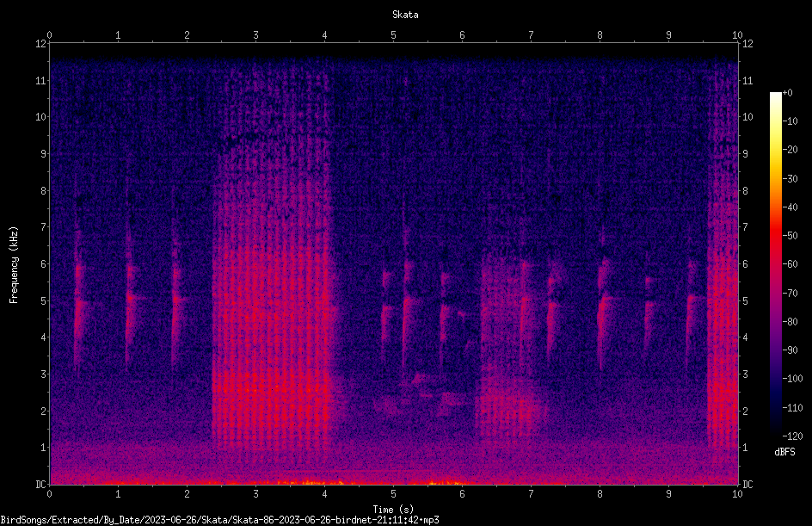Select the "dBFS" label under the color scale
This screenshot has width=812, height=526.
tap(784, 452)
